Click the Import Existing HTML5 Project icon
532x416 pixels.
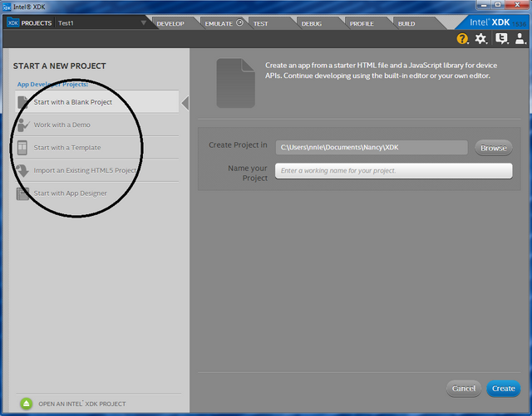click(x=22, y=170)
